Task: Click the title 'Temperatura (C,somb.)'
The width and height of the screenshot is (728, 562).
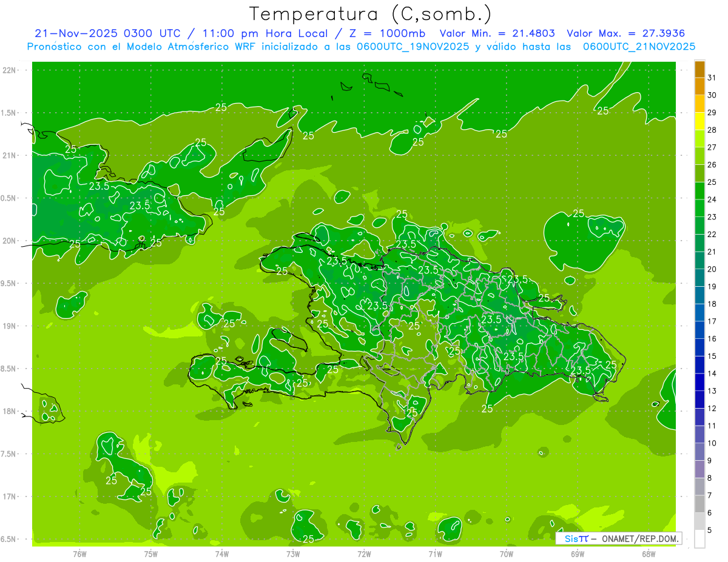Action: [370, 14]
